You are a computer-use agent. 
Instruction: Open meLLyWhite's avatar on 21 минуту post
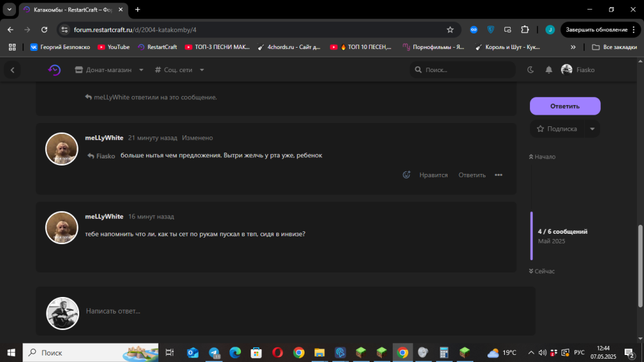pyautogui.click(x=62, y=149)
